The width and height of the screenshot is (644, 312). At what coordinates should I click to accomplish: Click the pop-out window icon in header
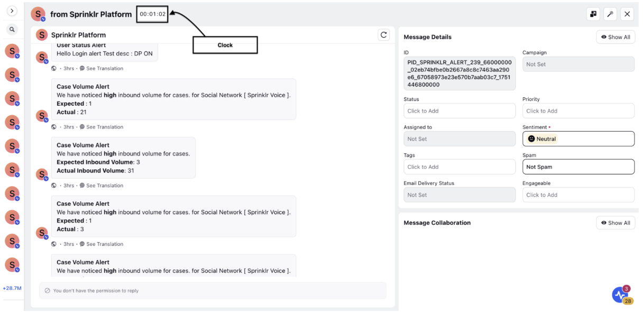pyautogui.click(x=593, y=14)
